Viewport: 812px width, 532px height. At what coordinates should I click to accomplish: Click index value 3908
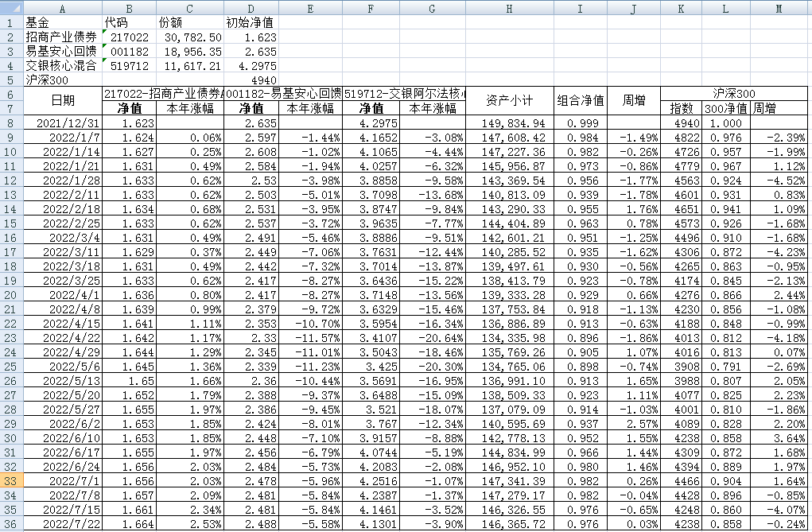681,367
